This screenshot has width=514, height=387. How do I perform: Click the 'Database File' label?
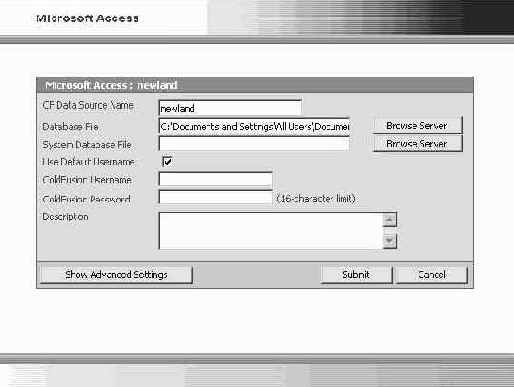[70, 127]
